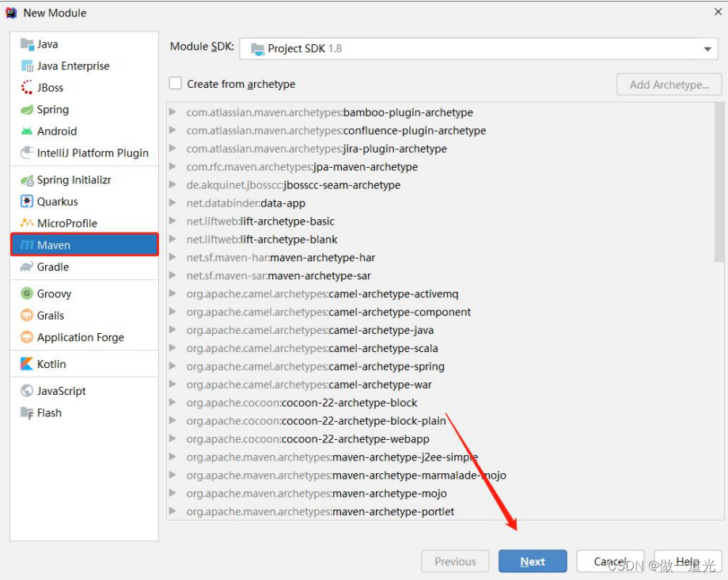Expand confluence-plugin-archetype node
The width and height of the screenshot is (728, 580).
tap(173, 130)
